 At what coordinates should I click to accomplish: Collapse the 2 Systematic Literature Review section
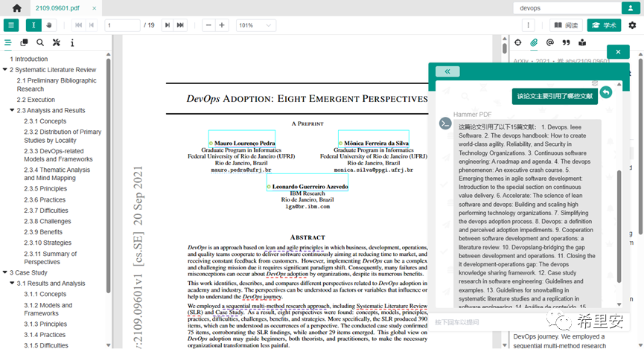coord(5,69)
